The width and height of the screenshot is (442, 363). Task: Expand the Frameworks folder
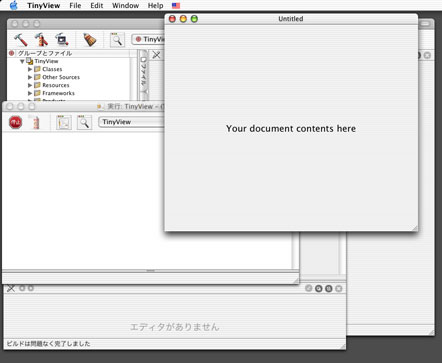point(30,93)
